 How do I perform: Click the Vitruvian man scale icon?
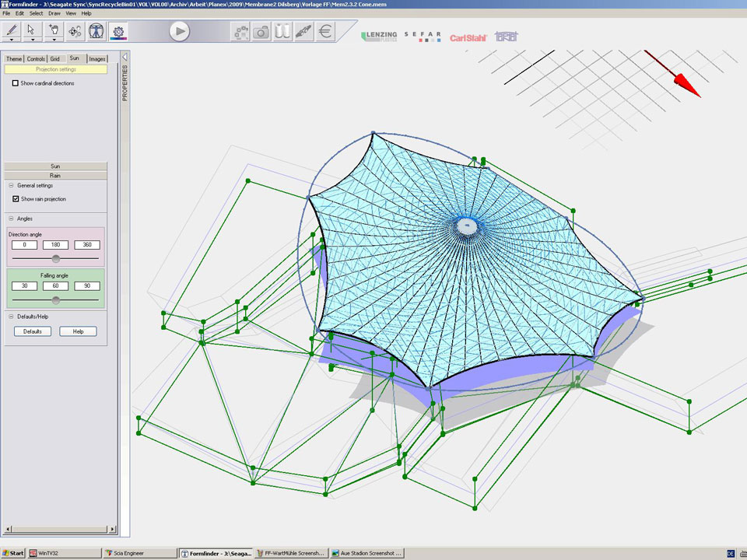(x=96, y=31)
